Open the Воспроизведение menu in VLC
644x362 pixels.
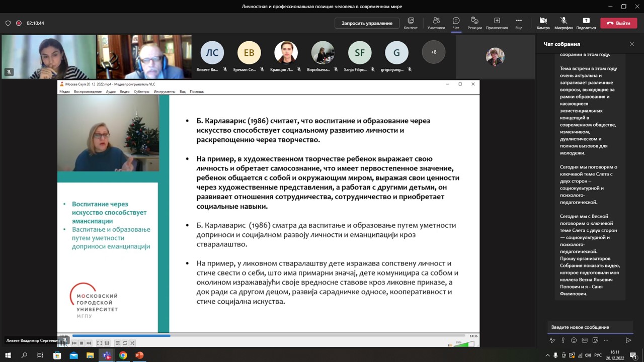(88, 92)
